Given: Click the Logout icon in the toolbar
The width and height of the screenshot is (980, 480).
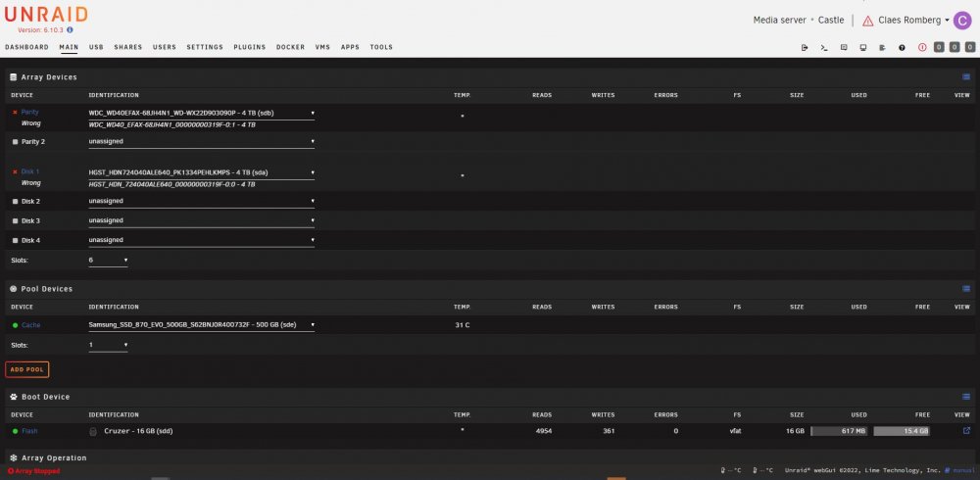Looking at the screenshot, I should click(805, 47).
